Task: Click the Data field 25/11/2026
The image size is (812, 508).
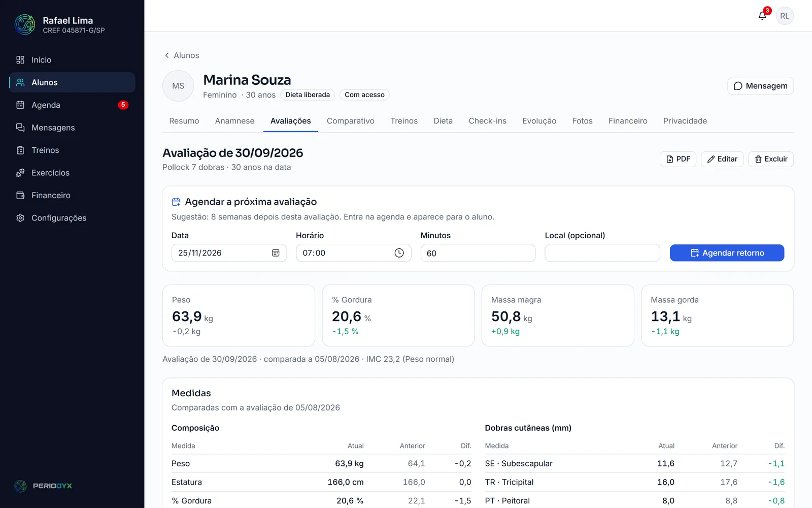Action: pos(229,253)
